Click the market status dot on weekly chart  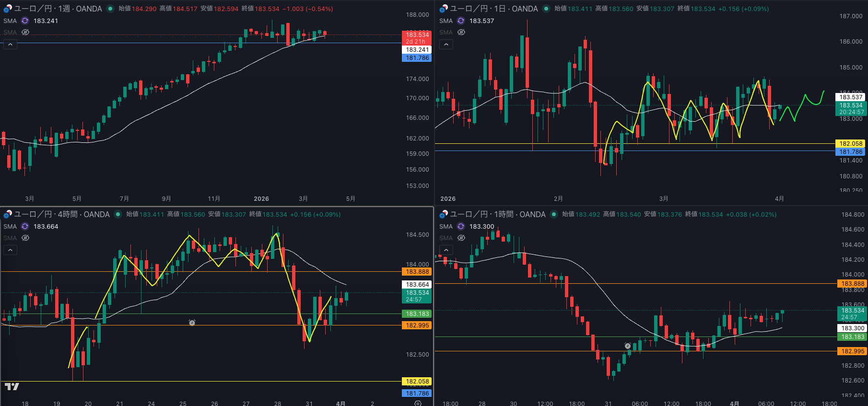point(110,9)
